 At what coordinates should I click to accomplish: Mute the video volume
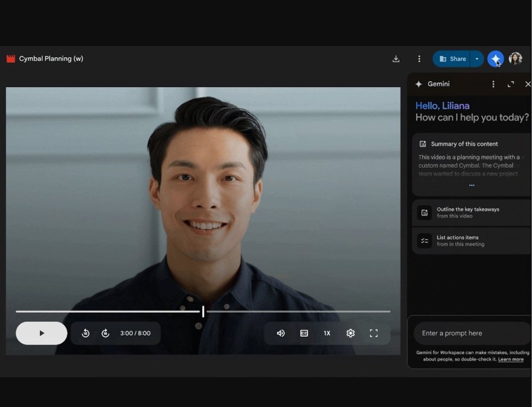click(281, 333)
